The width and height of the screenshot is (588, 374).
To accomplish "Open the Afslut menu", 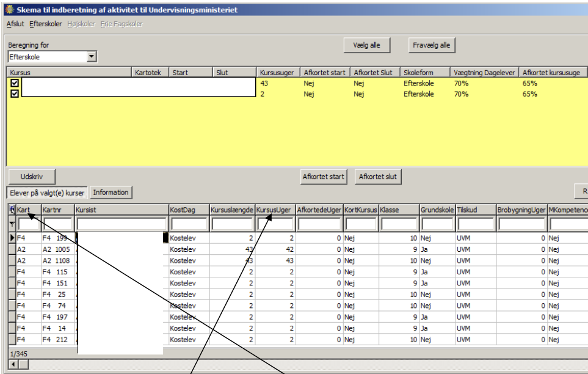I will point(15,24).
